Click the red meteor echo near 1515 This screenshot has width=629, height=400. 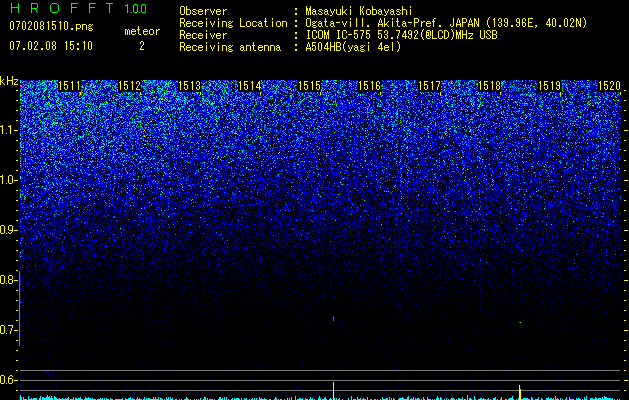[x=333, y=319]
